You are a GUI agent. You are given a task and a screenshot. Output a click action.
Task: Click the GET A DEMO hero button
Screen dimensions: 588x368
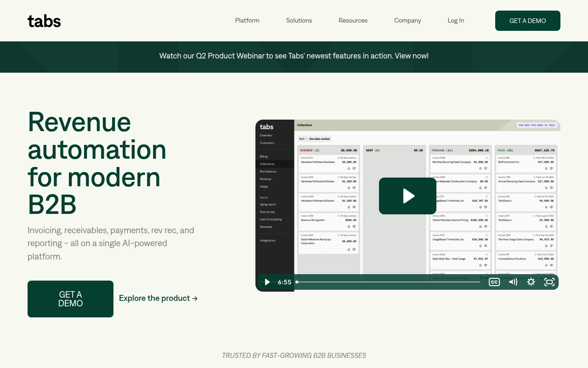point(70,299)
